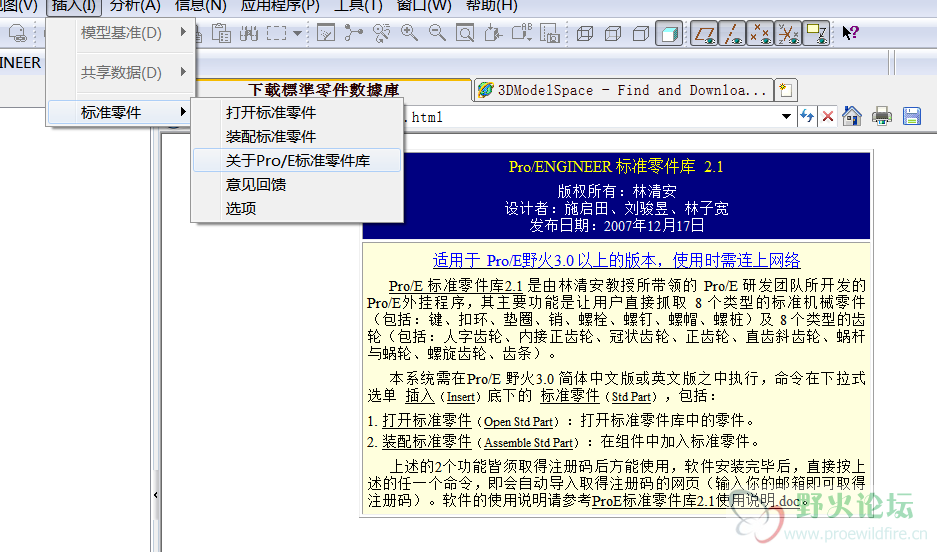937x552 pixels.
Task: Toggle annotation element display
Action: [x=816, y=33]
